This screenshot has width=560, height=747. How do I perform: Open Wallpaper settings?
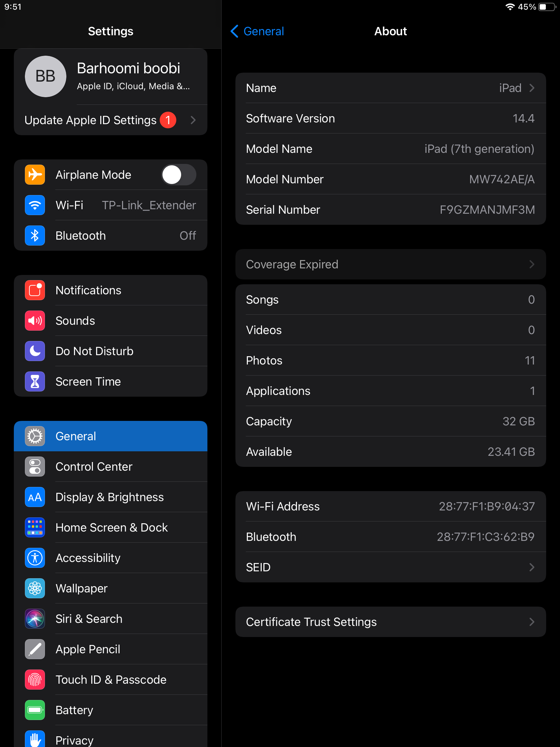(x=111, y=588)
